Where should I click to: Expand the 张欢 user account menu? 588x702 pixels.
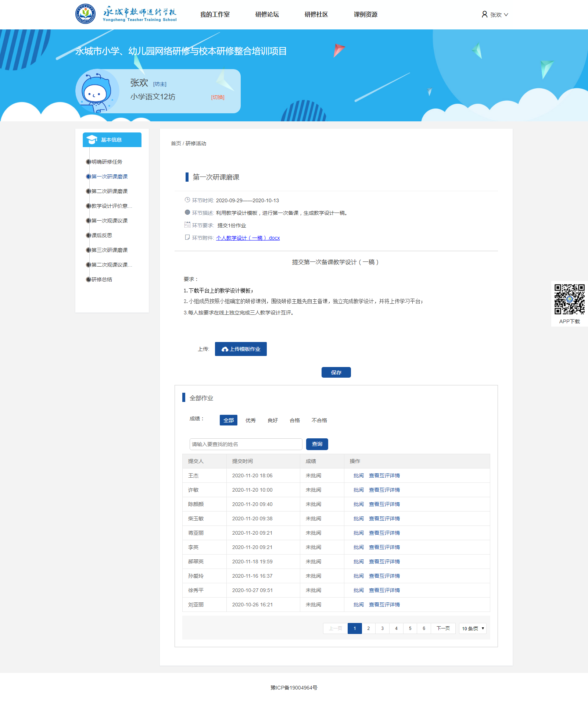tap(499, 15)
